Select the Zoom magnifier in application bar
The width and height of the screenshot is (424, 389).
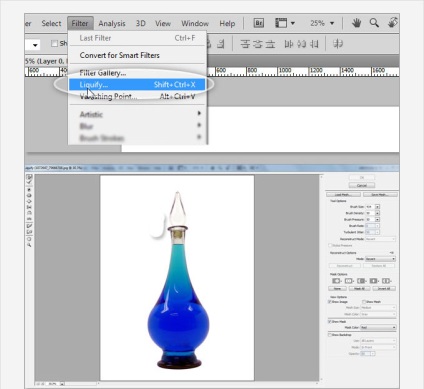[x=374, y=23]
